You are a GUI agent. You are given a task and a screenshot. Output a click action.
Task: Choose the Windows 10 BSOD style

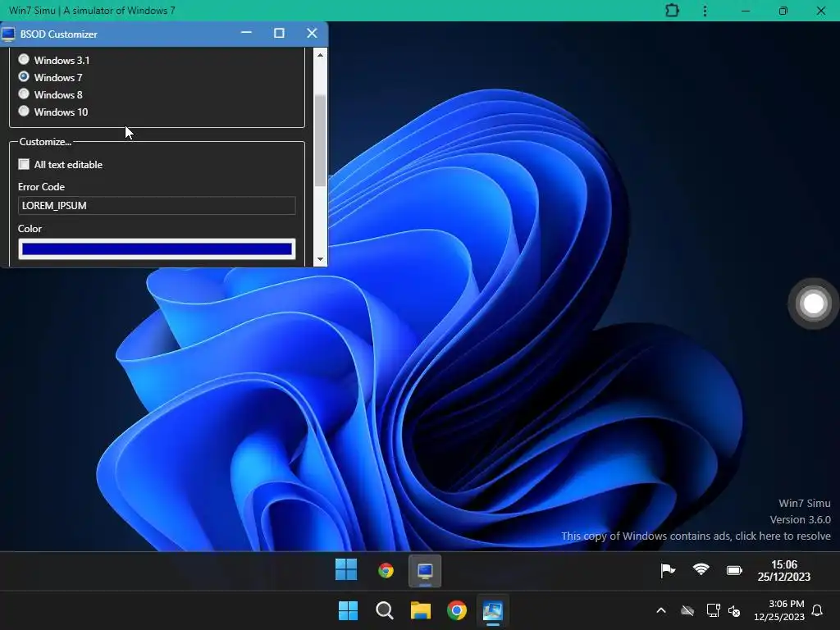tap(24, 111)
